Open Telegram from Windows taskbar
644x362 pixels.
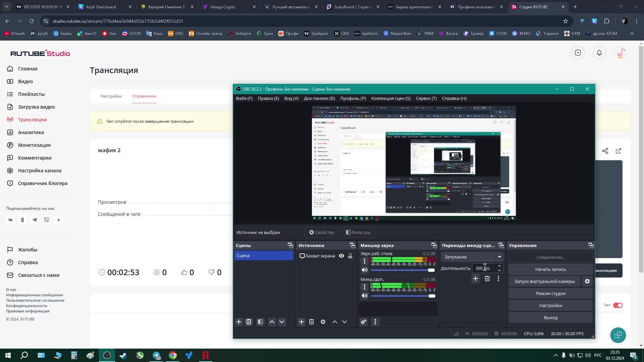156,355
